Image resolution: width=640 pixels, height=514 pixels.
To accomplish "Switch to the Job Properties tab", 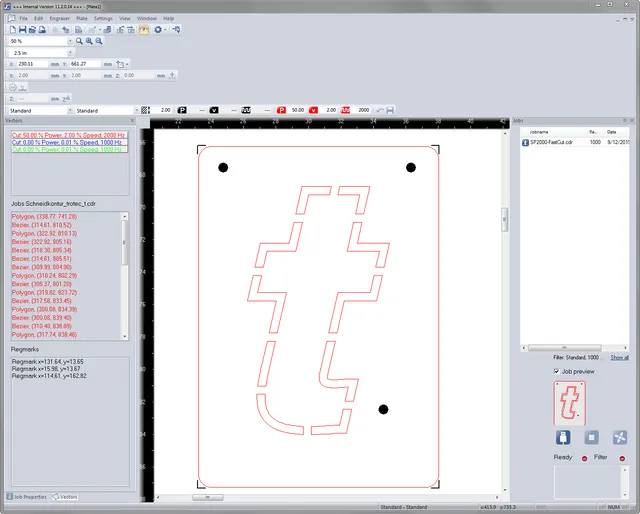I will pyautogui.click(x=26, y=497).
